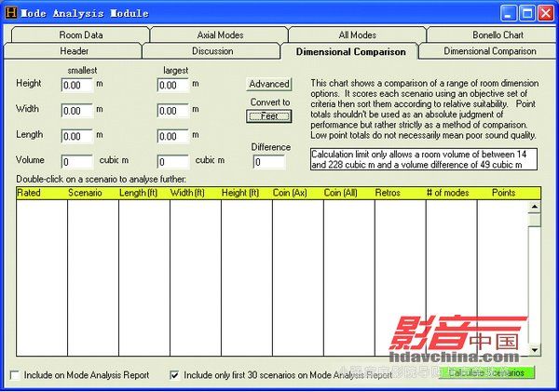Click the largest Width input field
559x392 pixels.
[172, 110]
